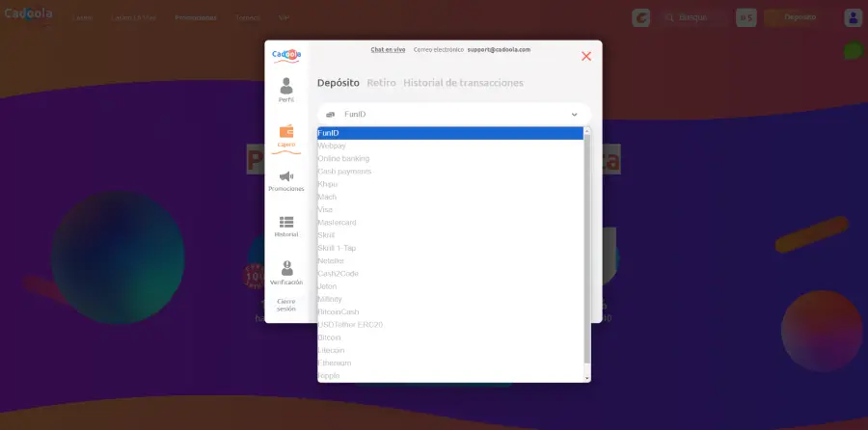This screenshot has height=430, width=868.
Task: Switch to Historial de transacciones tab
Action: click(x=463, y=83)
